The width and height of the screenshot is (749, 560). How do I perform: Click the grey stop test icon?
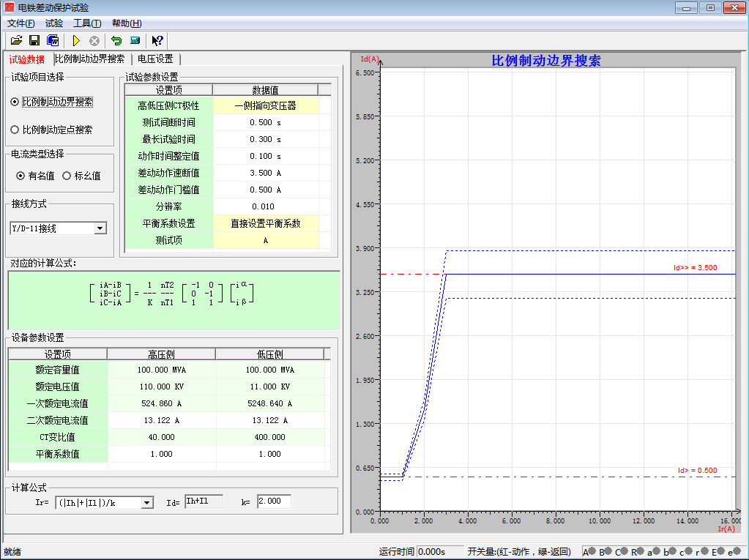94,40
